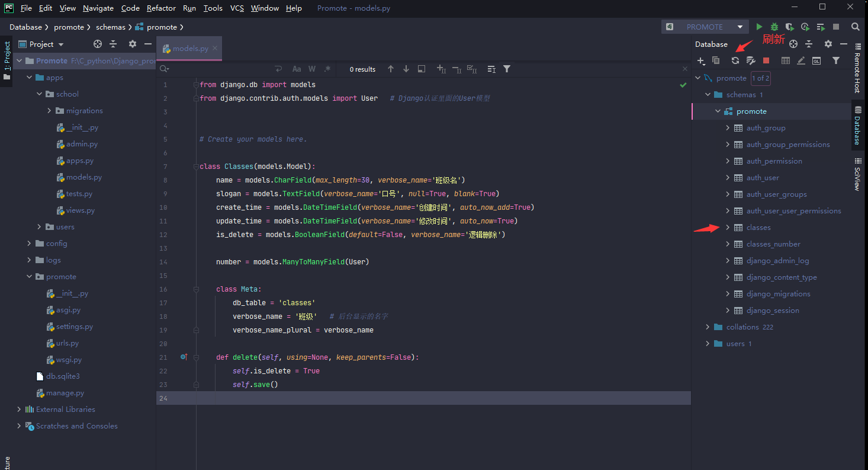Jump to the next search occurrence

tap(406, 69)
